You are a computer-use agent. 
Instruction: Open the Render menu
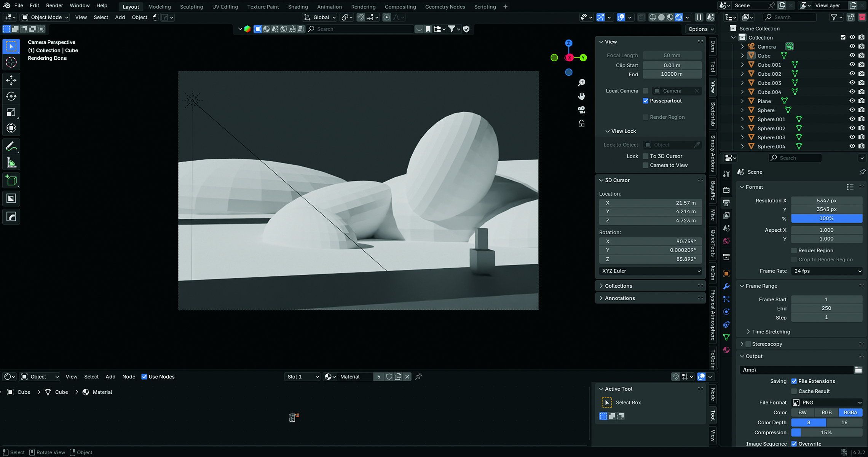click(54, 5)
